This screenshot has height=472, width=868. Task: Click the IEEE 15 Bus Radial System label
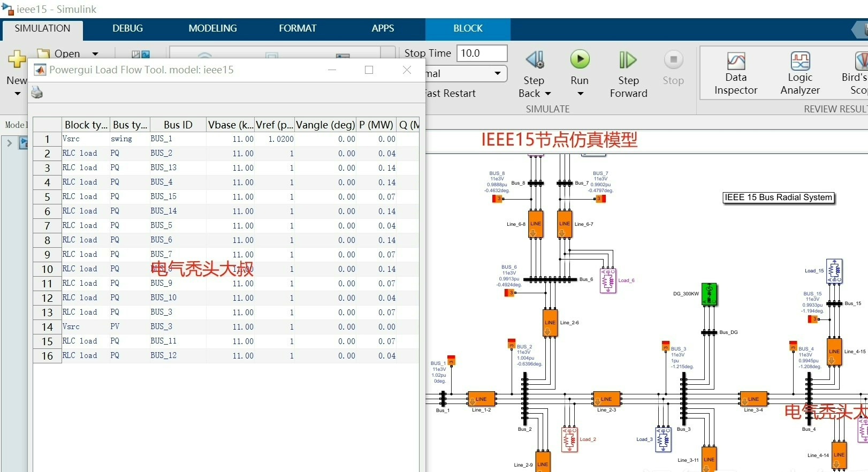pos(778,197)
